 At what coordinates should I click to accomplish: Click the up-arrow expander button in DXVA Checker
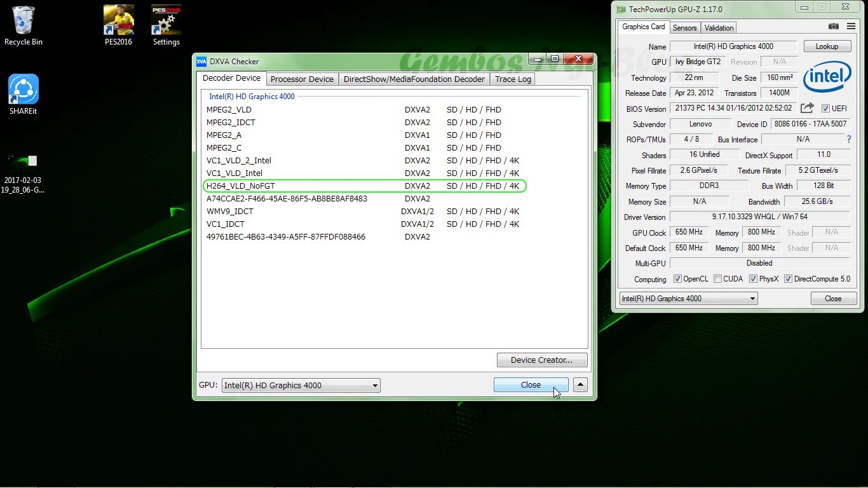[580, 384]
